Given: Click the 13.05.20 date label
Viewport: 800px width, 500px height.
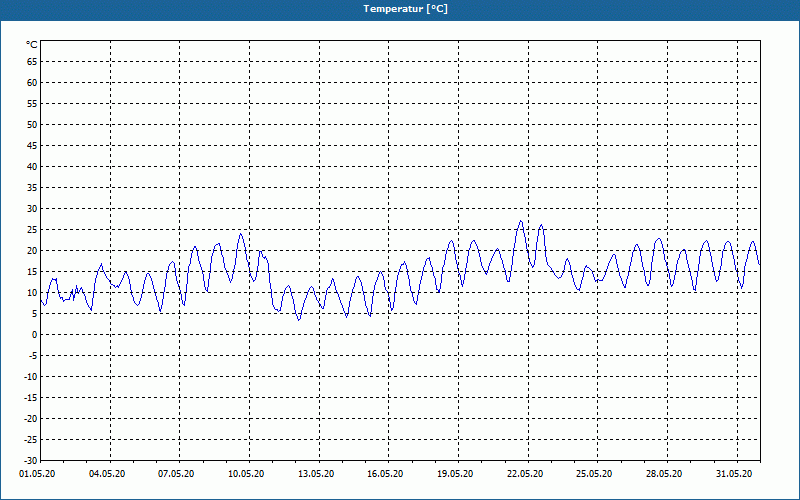Looking at the screenshot, I should [x=316, y=474].
